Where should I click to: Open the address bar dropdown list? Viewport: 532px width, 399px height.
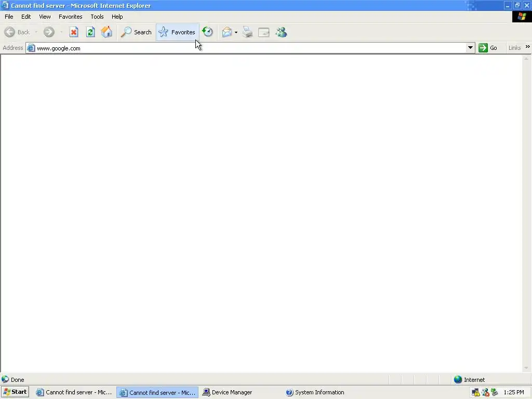(x=470, y=48)
